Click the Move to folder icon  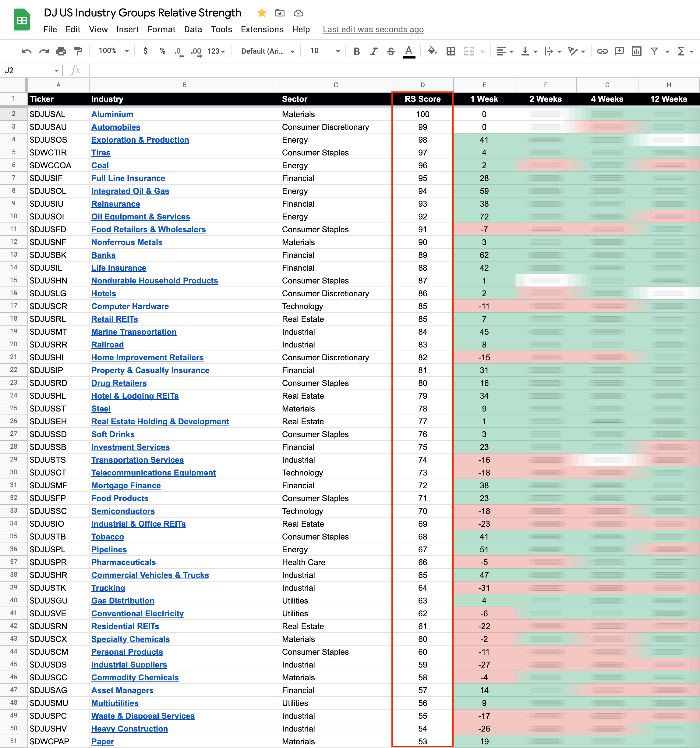point(280,13)
